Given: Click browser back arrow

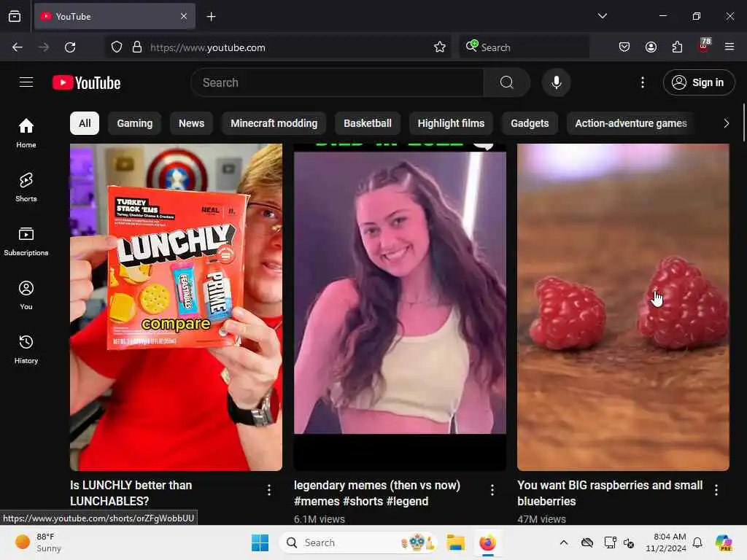Looking at the screenshot, I should point(18,47).
